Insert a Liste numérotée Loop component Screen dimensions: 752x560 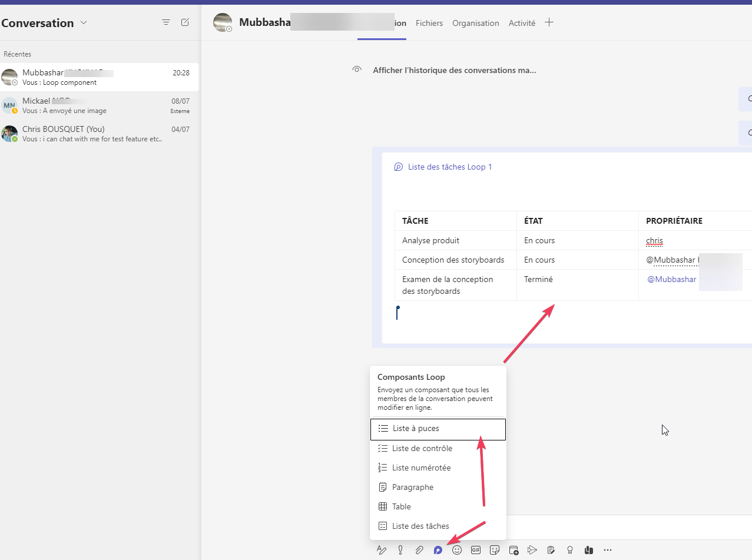[438, 468]
